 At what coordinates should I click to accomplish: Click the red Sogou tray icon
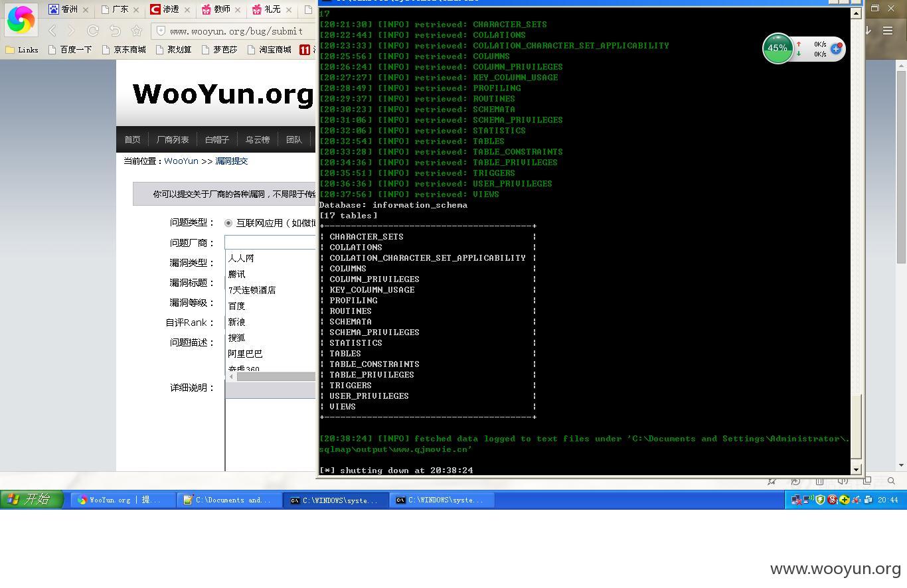(x=832, y=500)
